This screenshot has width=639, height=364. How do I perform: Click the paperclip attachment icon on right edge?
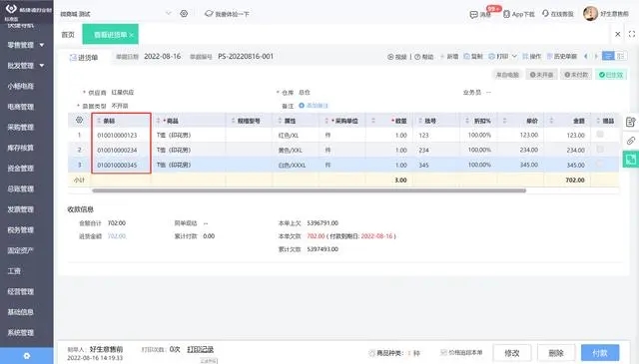(x=630, y=141)
